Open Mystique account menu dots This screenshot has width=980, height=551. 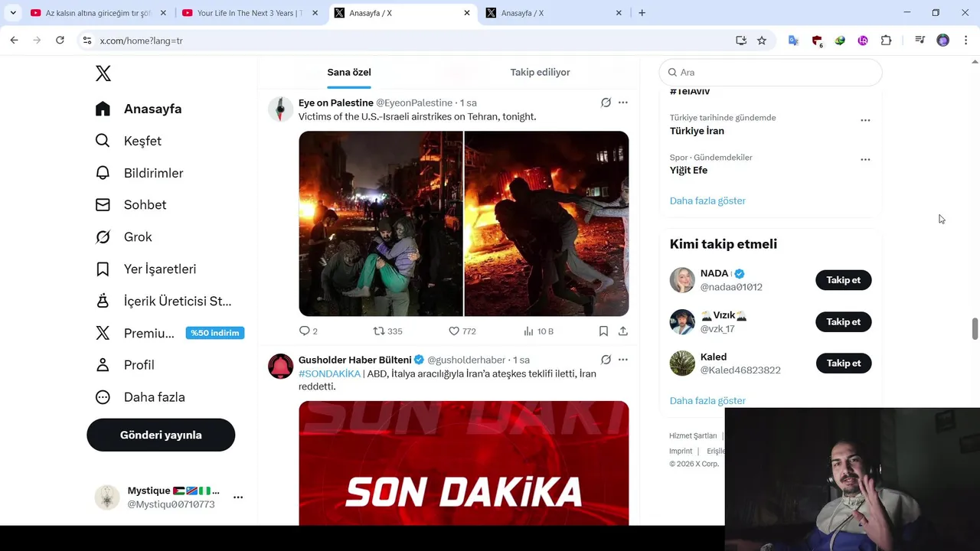point(238,497)
